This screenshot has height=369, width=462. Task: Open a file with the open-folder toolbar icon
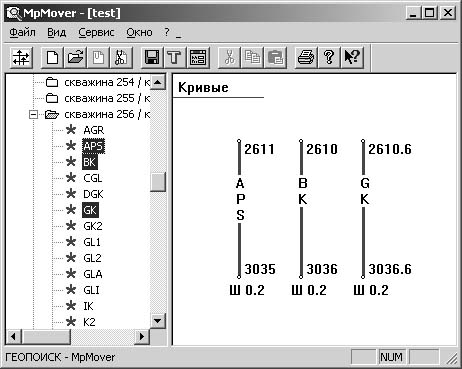(x=75, y=58)
